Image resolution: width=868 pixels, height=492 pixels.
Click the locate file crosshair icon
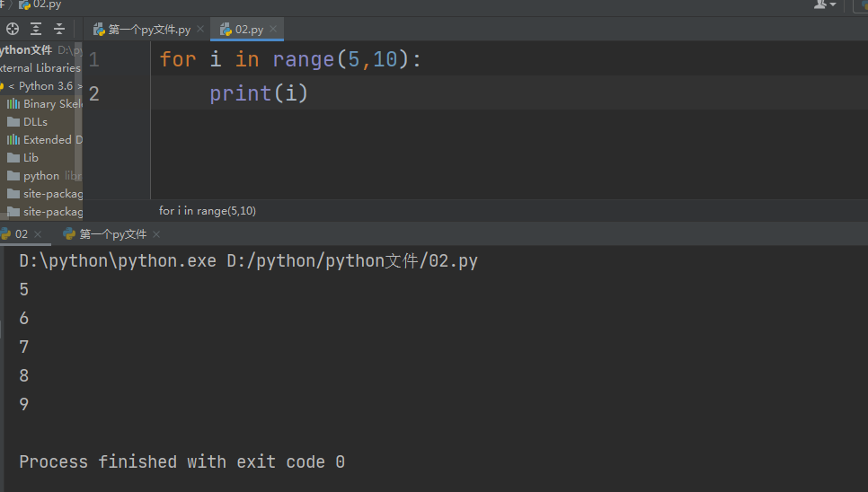[13, 29]
